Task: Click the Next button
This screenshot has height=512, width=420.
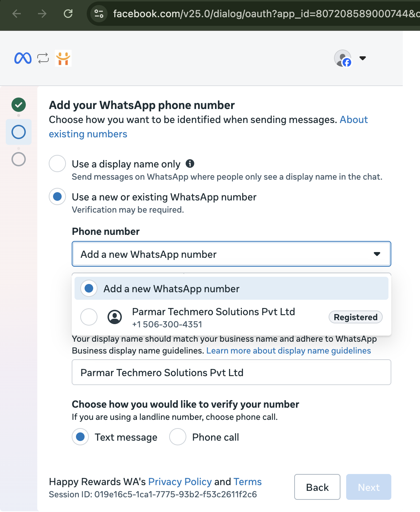Action: (x=369, y=487)
